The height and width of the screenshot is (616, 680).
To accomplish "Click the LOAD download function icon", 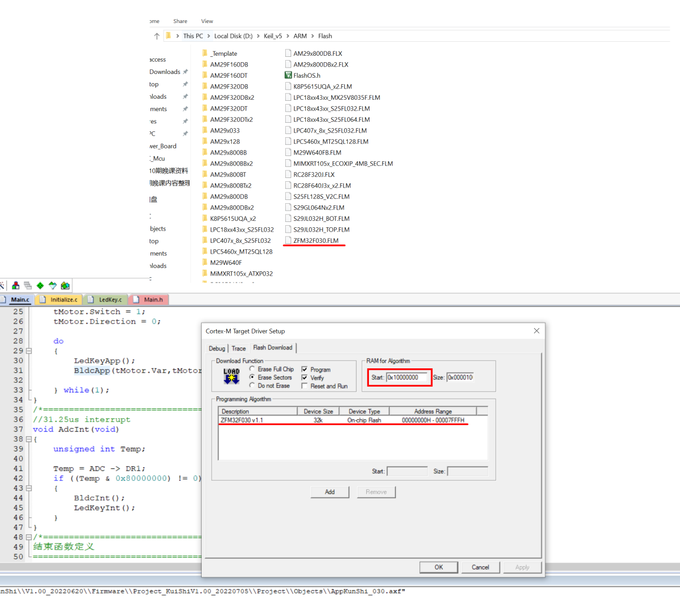I will [231, 376].
